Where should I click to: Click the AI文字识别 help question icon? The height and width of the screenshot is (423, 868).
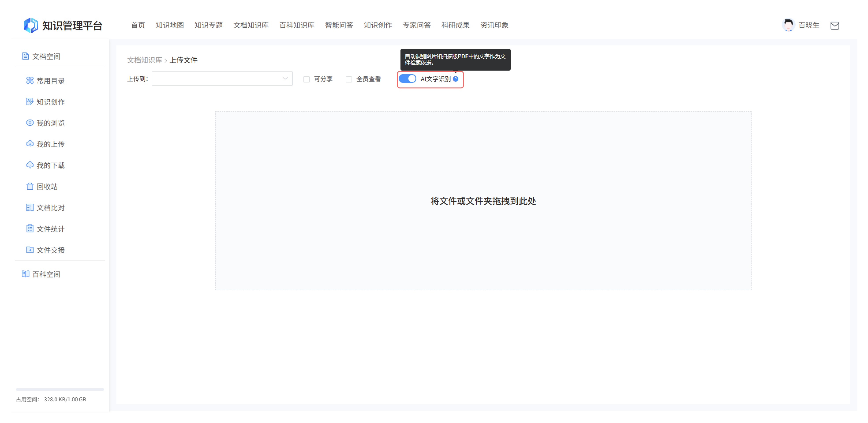[456, 79]
